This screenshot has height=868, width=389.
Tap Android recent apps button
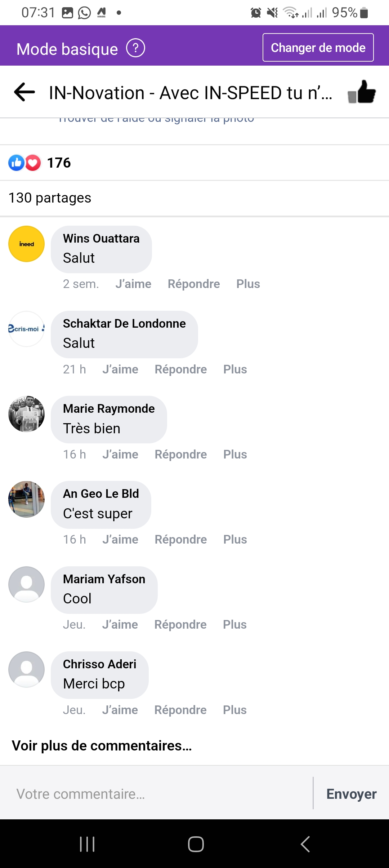tap(87, 844)
